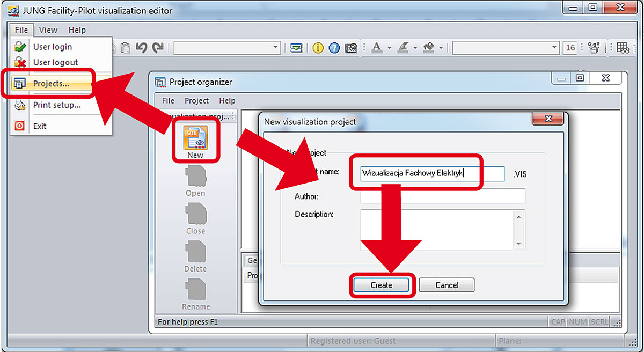Click the blue help question mark icon

(x=334, y=48)
